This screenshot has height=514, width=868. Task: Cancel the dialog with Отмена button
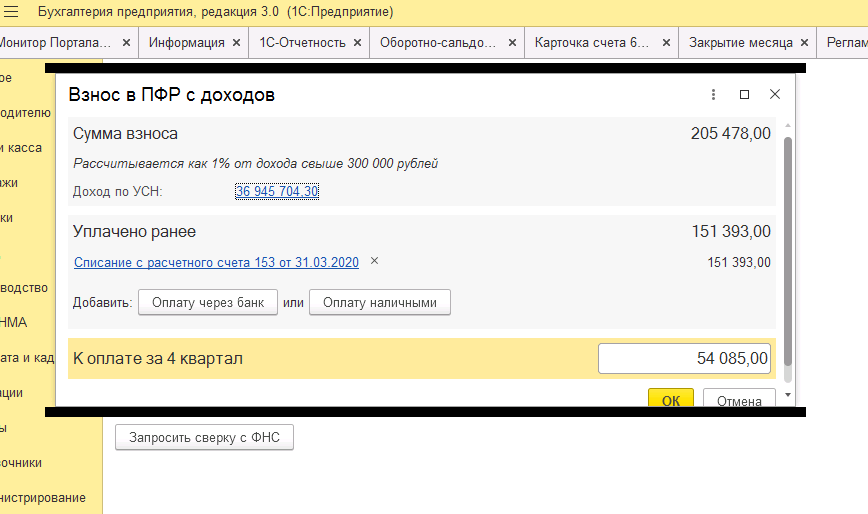tap(739, 398)
